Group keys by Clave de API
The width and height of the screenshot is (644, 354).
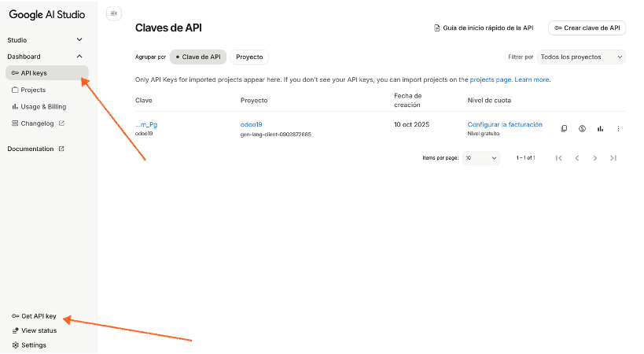(x=198, y=57)
